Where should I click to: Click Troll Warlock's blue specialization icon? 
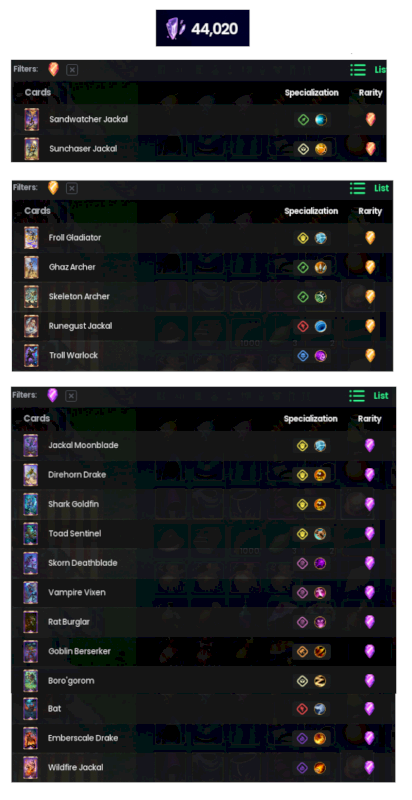click(303, 356)
